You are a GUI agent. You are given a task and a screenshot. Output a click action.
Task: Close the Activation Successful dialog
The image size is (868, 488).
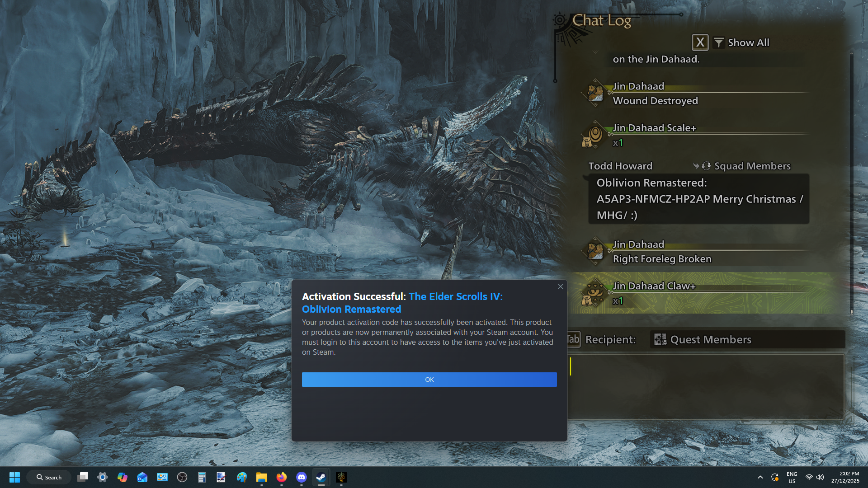point(561,286)
